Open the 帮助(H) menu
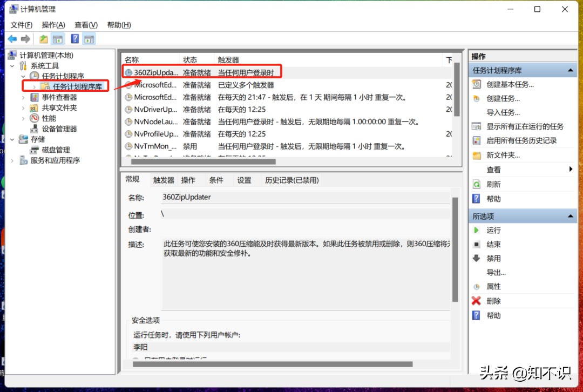Image resolution: width=583 pixels, height=392 pixels. click(119, 25)
